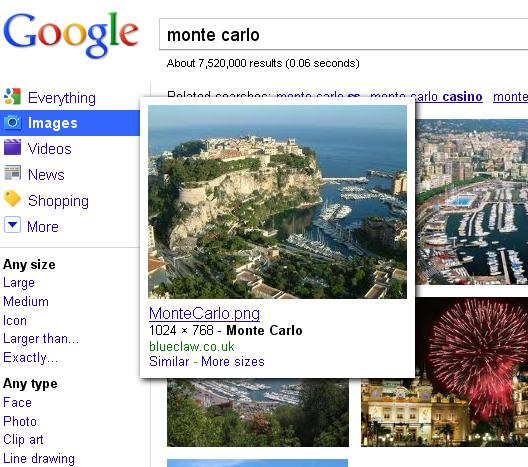Select the Icon size filter
528x467 pixels.
tap(15, 320)
